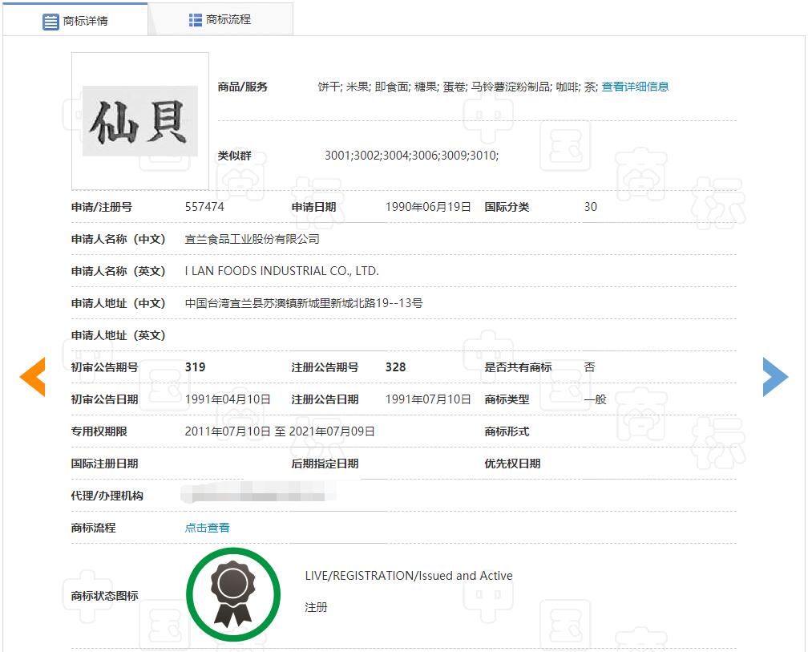Screen dimensions: 812x652
Task: Click the 初审公告日期 label
Action: [x=105, y=399]
